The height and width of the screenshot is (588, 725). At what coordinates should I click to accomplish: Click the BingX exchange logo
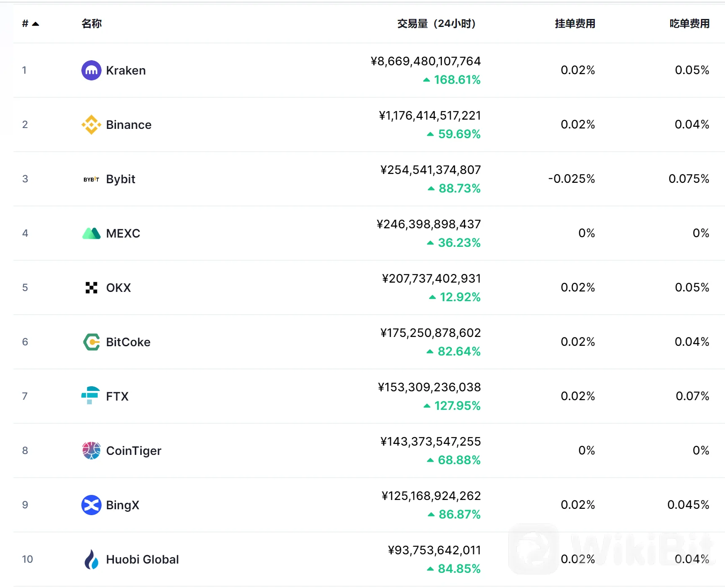[91, 505]
